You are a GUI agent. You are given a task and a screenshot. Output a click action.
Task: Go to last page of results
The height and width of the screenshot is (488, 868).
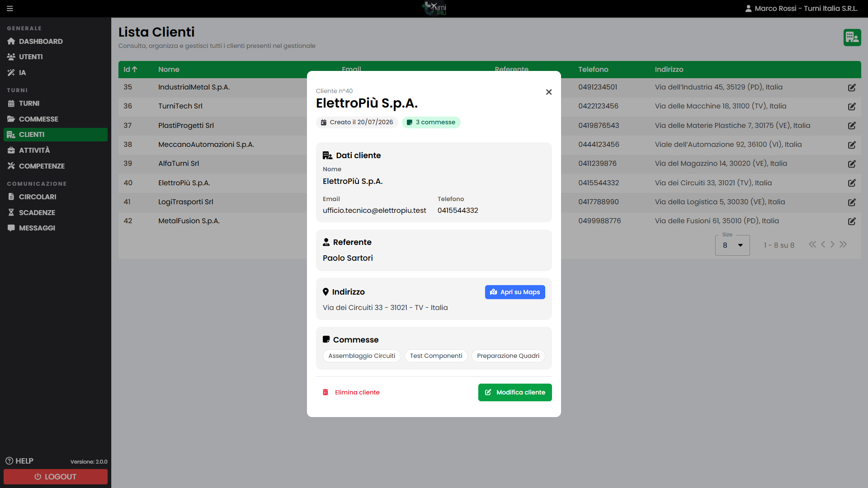tap(843, 244)
